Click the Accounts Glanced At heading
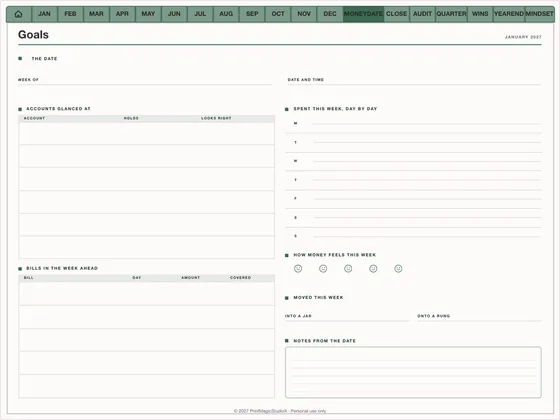560x420 pixels. (58, 109)
